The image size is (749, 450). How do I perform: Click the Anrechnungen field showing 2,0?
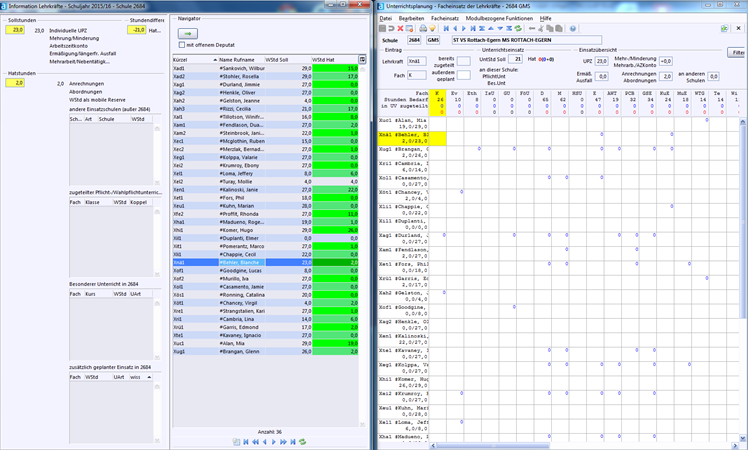(666, 76)
